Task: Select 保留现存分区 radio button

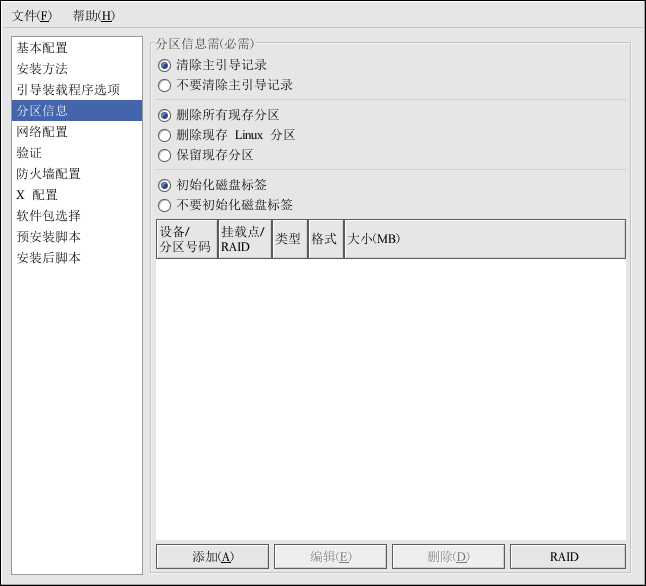Action: coord(165,155)
